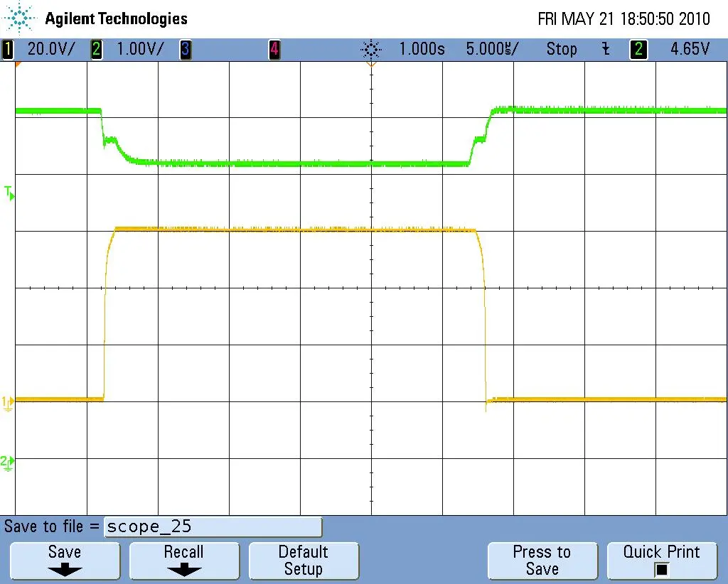Select the blue channel 3 indicator

pyautogui.click(x=186, y=49)
